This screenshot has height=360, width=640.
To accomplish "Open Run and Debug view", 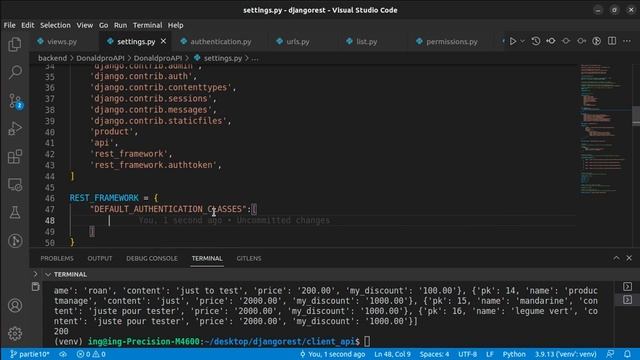I will pos(15,129).
